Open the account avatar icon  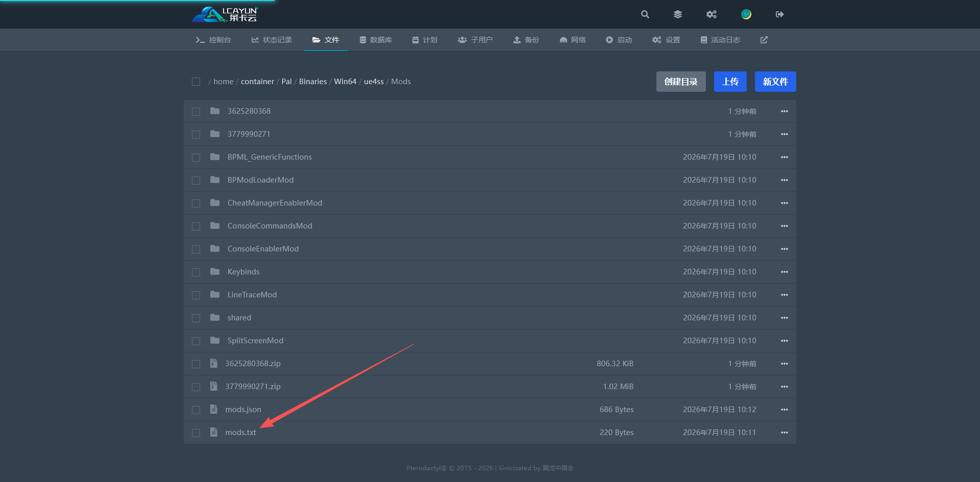coord(746,14)
